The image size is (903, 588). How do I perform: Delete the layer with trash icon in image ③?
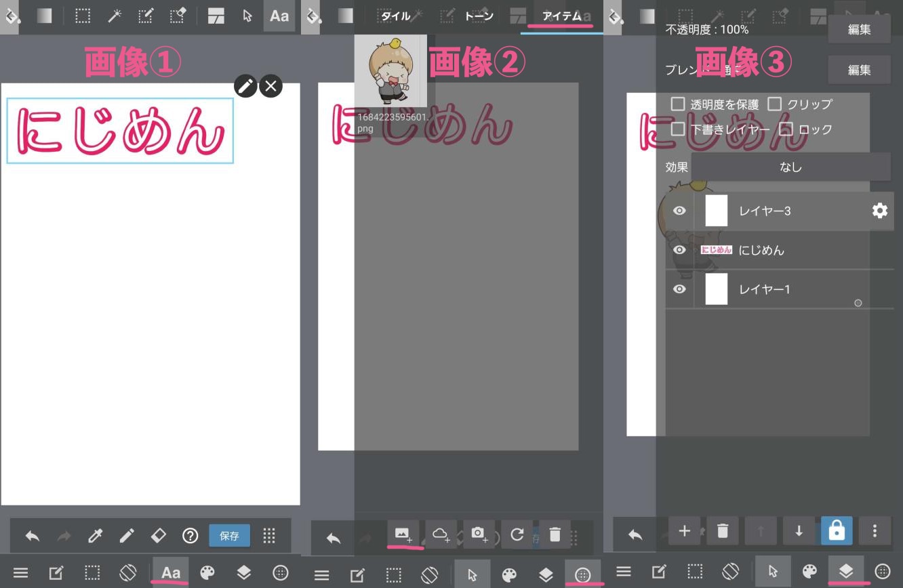(723, 531)
